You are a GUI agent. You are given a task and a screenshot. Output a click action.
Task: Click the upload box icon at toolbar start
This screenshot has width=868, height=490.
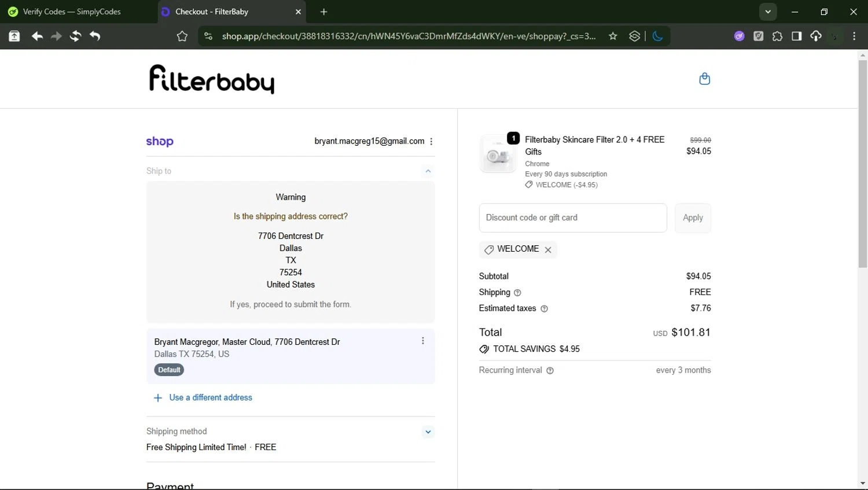(14, 36)
